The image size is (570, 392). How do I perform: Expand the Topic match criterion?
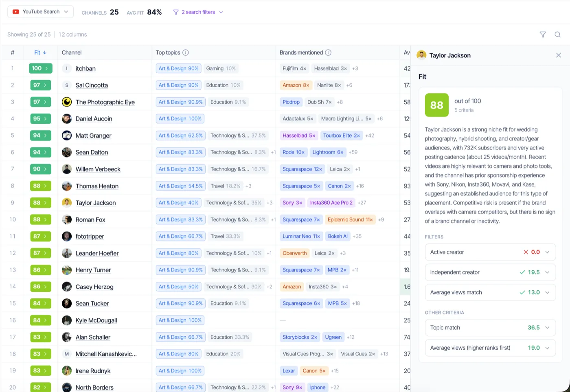click(490, 328)
